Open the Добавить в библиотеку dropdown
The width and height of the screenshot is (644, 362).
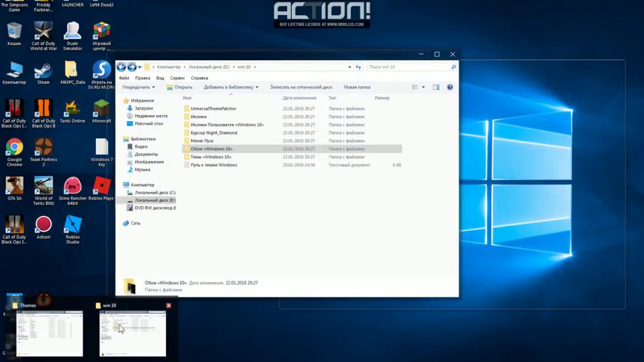click(231, 87)
